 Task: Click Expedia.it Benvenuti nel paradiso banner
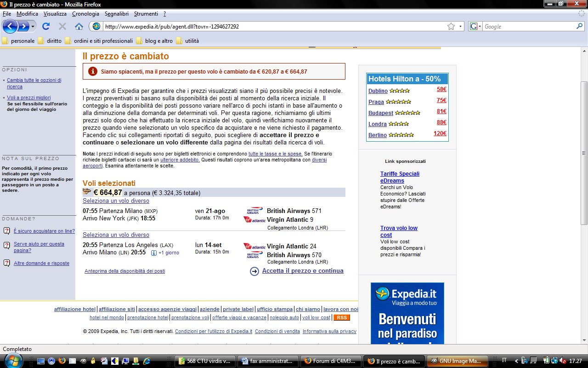point(407,313)
